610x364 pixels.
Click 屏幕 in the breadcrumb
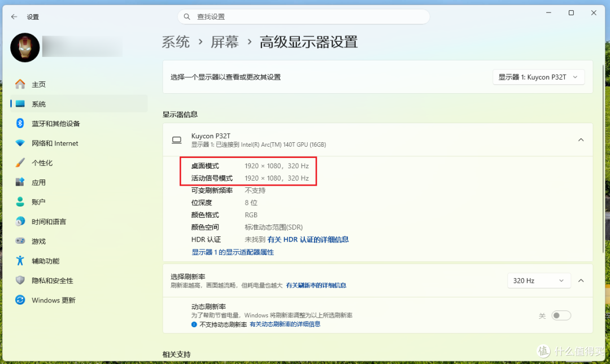tap(225, 42)
